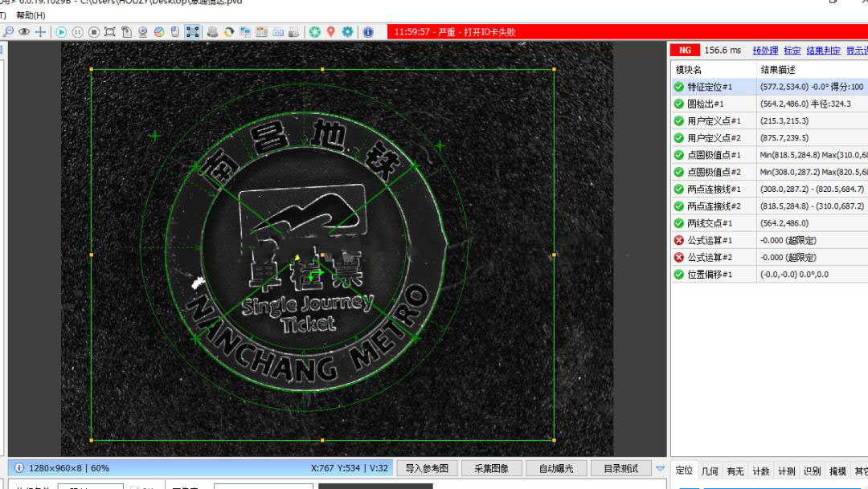
Task: Click the 模块名 column header
Action: pyautogui.click(x=714, y=70)
